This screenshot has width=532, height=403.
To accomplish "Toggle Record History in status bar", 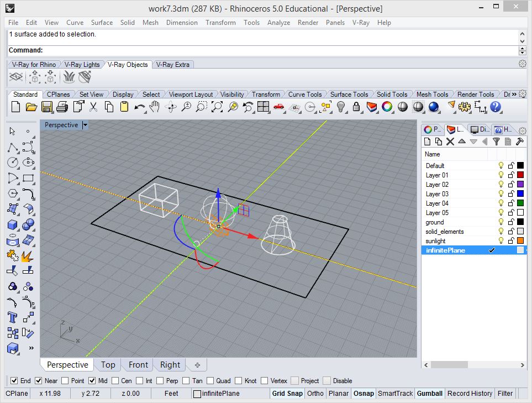I will [470, 393].
